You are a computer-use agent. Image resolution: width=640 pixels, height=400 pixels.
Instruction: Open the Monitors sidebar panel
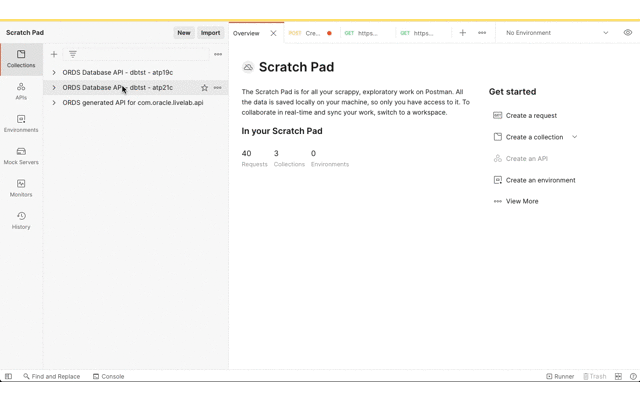click(21, 188)
